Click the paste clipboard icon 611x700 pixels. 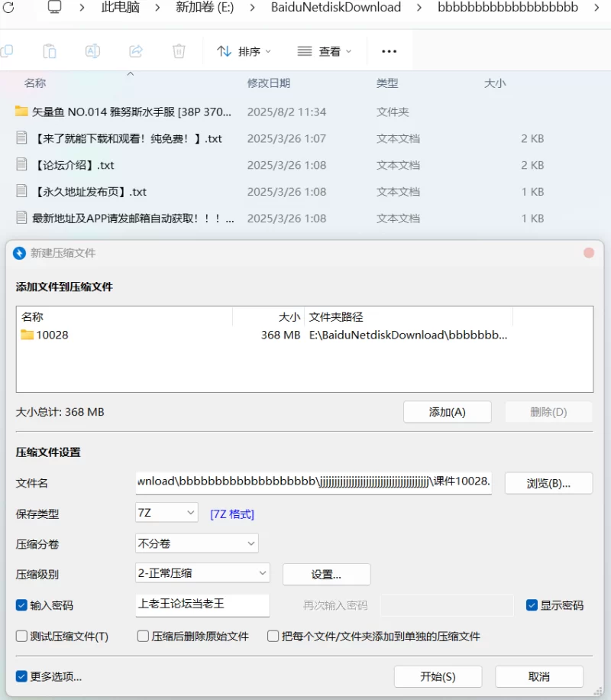pyautogui.click(x=49, y=51)
